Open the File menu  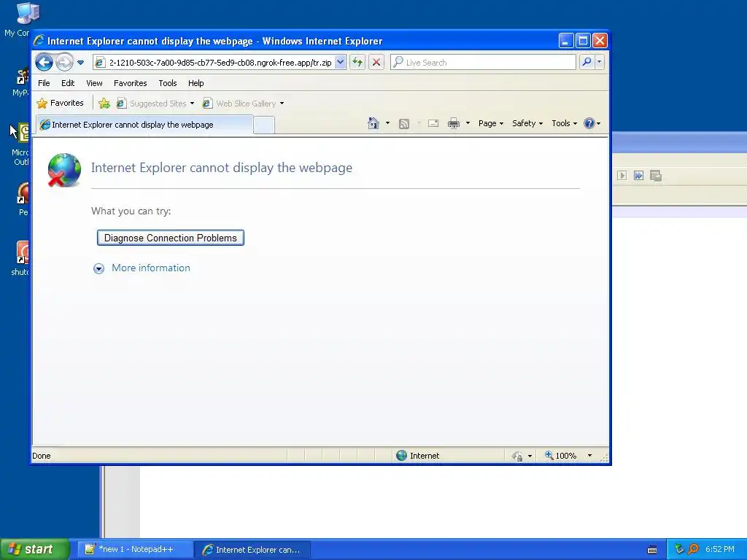(x=44, y=83)
